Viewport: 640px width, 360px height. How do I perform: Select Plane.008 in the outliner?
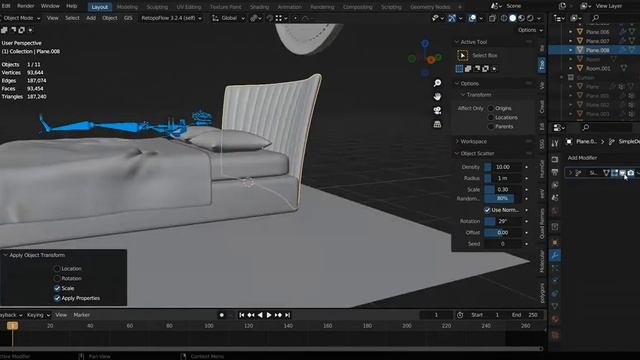[x=598, y=50]
